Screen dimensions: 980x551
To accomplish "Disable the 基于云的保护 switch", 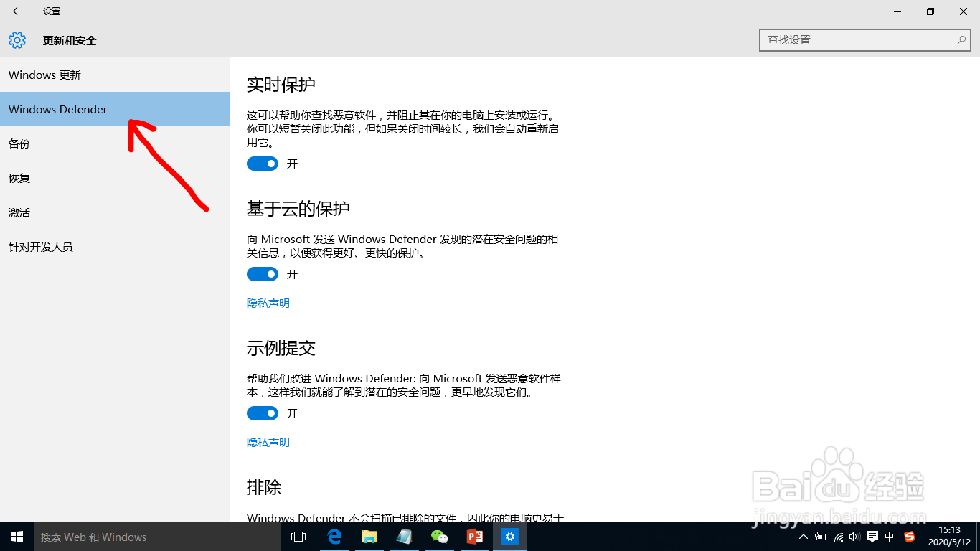I will pos(263,274).
